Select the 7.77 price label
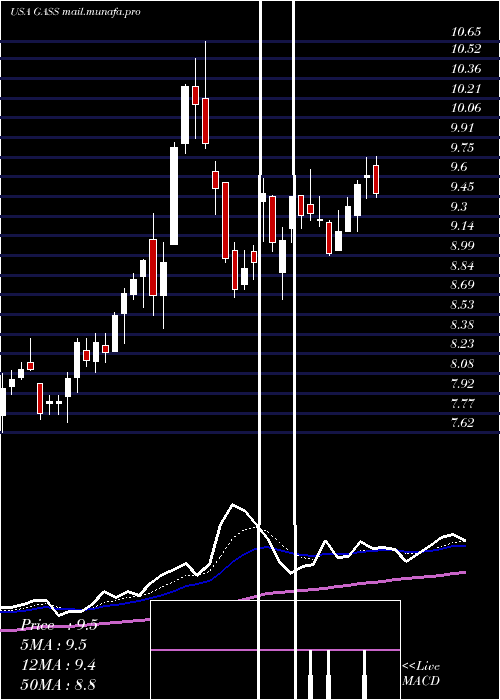The height and width of the screenshot is (700, 500). 462,403
